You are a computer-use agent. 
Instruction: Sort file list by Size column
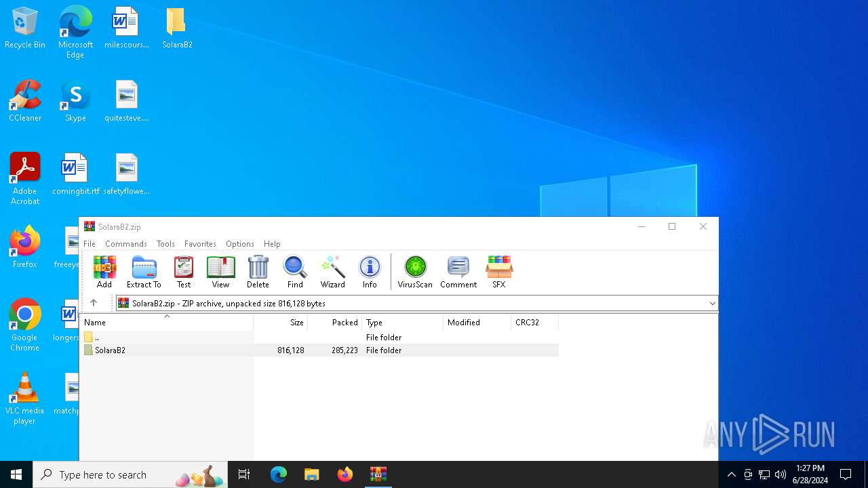tap(281, 323)
